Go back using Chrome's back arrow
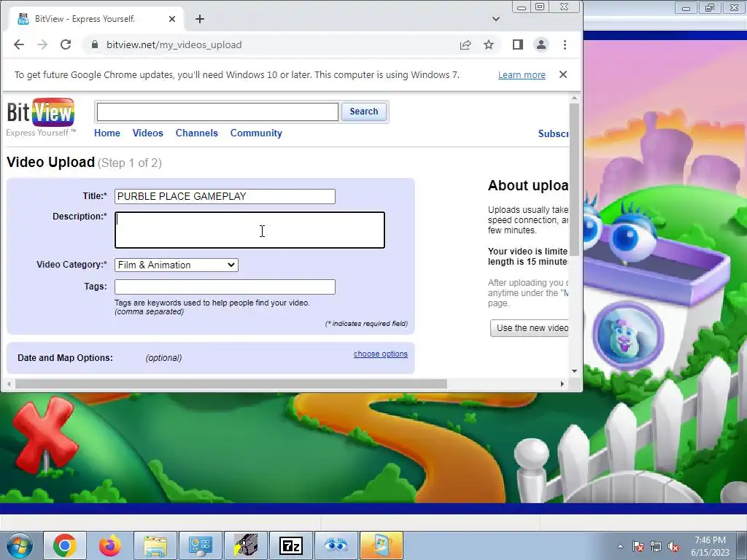 pos(18,44)
